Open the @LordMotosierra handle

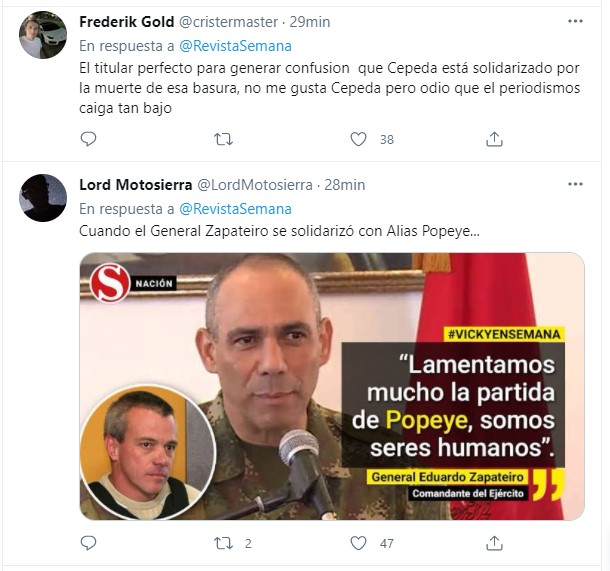pyautogui.click(x=255, y=185)
